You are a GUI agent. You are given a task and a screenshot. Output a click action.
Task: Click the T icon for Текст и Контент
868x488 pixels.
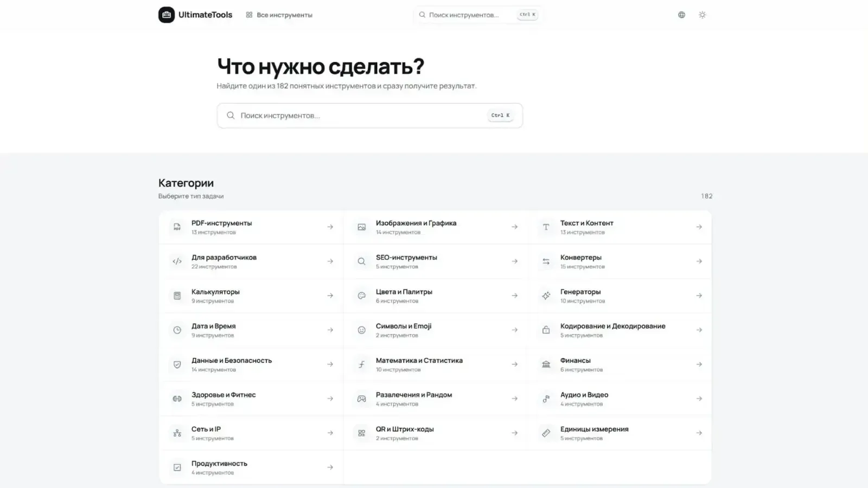(x=546, y=227)
